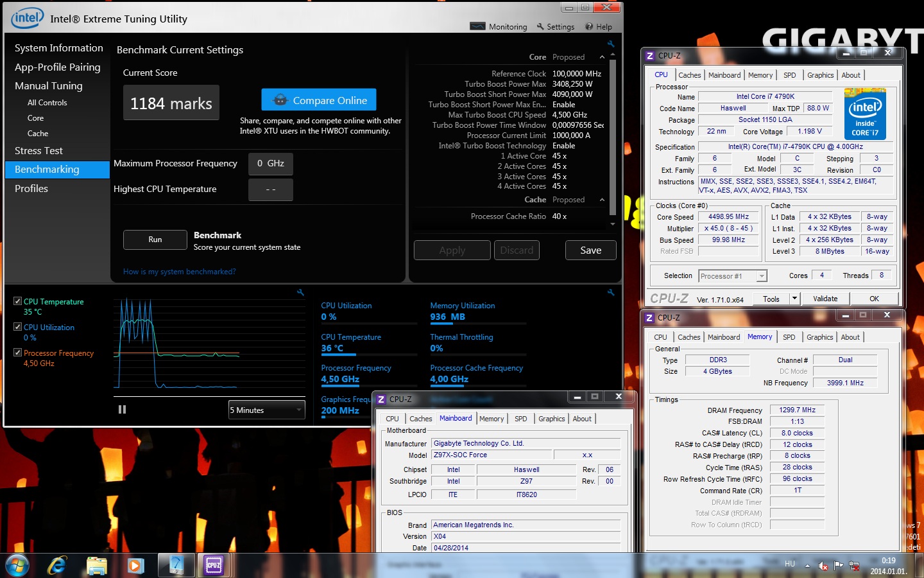Image resolution: width=924 pixels, height=578 pixels.
Task: Open Help in the XTU header
Action: tap(599, 27)
